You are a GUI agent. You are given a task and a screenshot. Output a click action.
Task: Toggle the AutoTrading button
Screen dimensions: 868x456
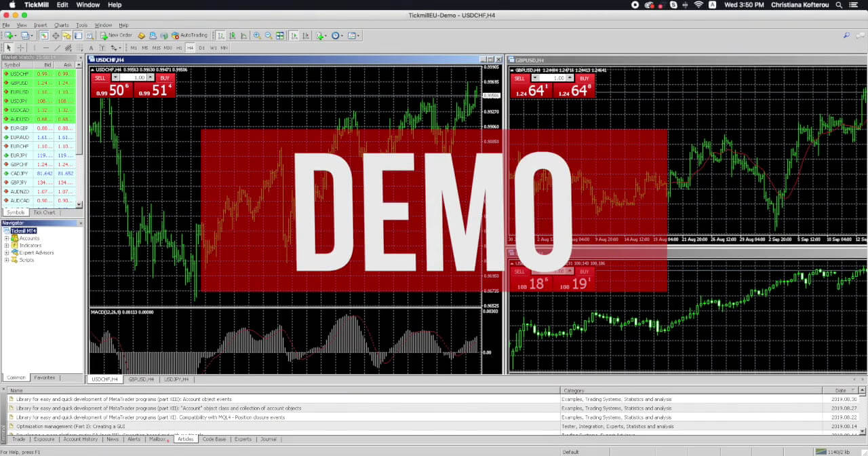(189, 35)
